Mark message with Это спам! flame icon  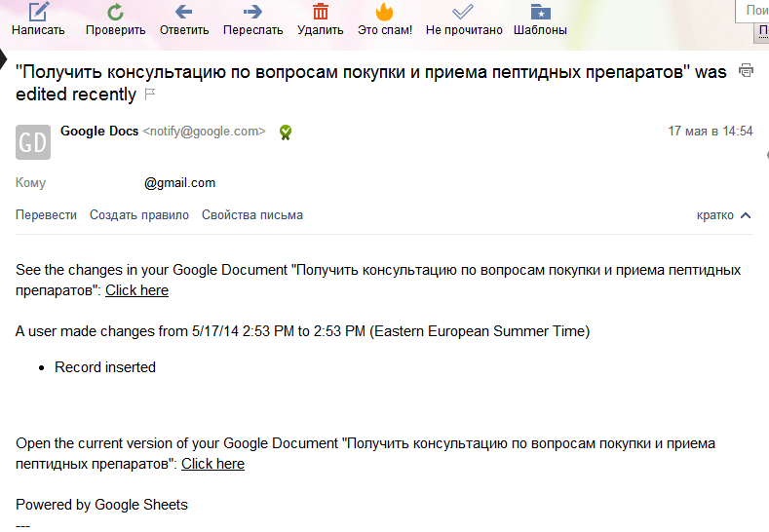384,12
